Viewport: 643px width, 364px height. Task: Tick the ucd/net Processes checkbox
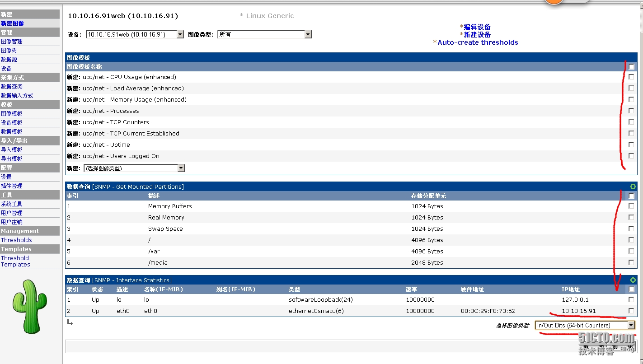pos(631,111)
